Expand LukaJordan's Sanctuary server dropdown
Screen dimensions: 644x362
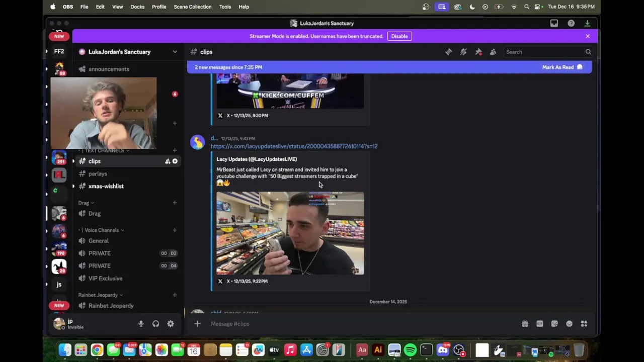click(x=175, y=52)
